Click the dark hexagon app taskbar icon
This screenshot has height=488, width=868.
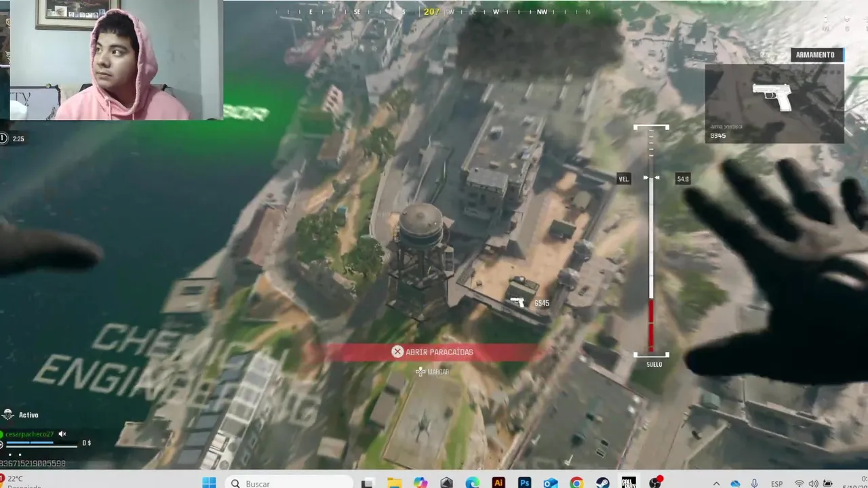(x=446, y=483)
